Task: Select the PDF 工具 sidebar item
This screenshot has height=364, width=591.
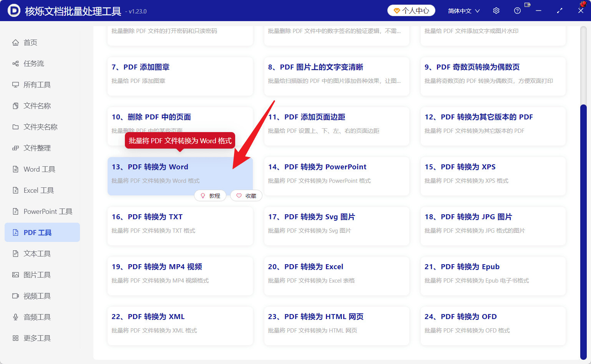Action: tap(42, 233)
